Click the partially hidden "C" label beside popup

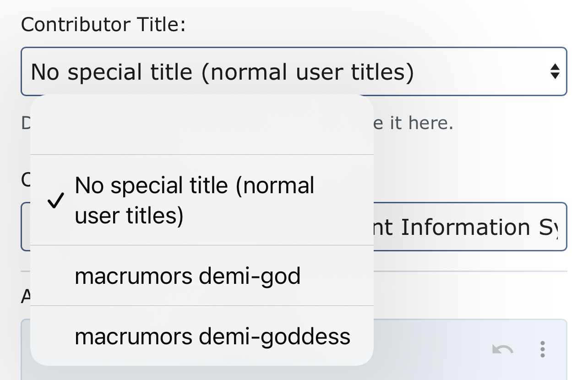point(25,181)
